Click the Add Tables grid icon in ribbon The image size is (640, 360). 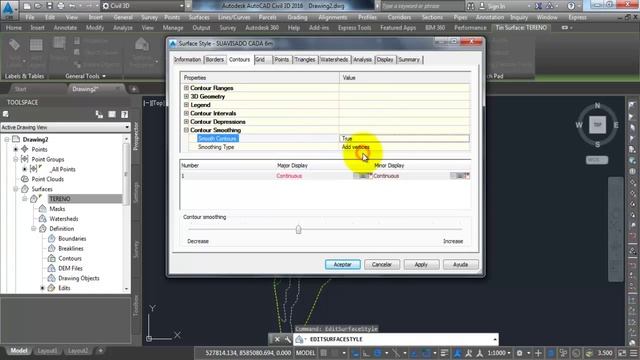(36, 44)
